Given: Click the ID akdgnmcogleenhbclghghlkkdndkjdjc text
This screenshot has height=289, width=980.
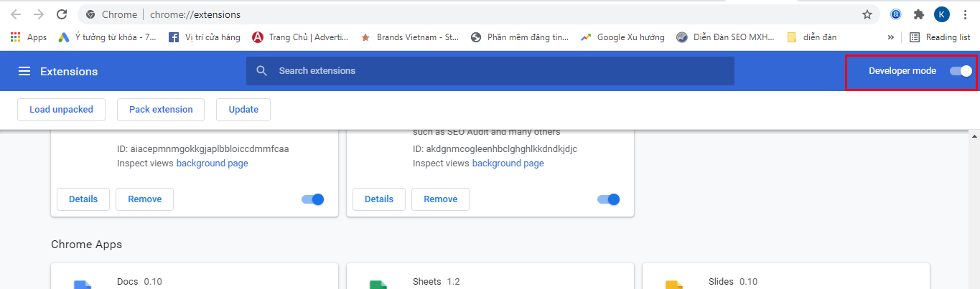Looking at the screenshot, I should tap(495, 149).
